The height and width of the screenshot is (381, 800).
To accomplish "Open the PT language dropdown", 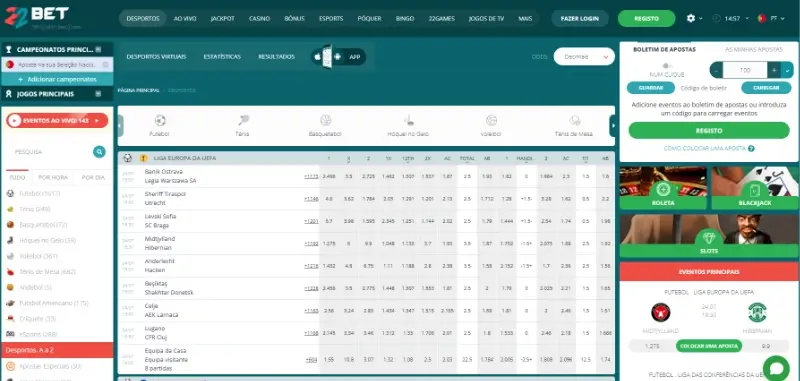I will 783,18.
